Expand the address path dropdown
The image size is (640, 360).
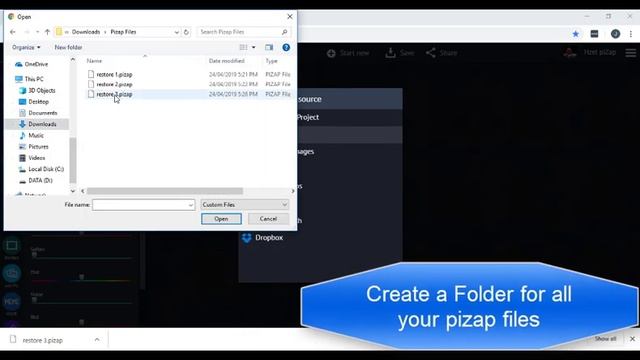(176, 32)
